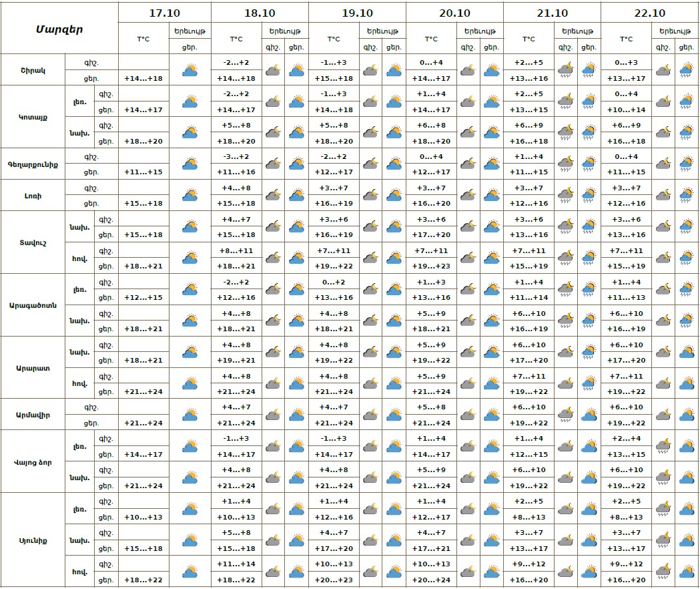Click Արմավիր daytime weather icon for 20.10
This screenshot has width=700, height=589.
[492, 415]
